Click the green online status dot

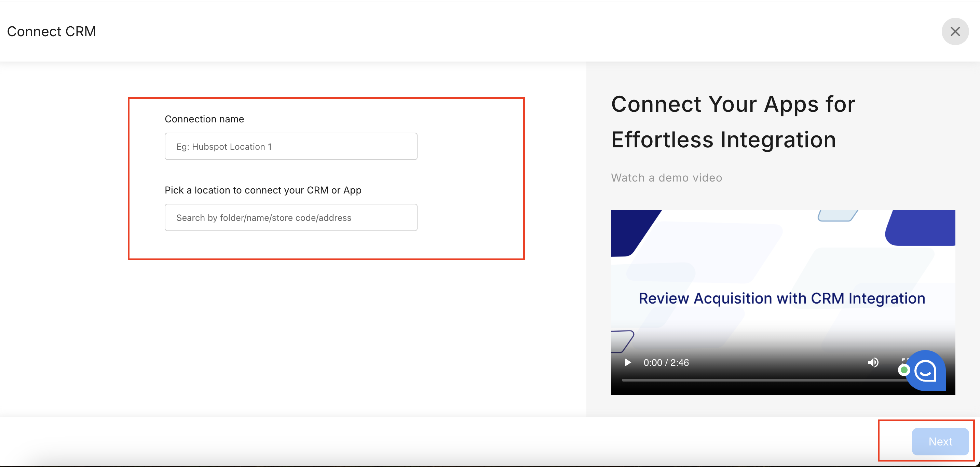(904, 370)
